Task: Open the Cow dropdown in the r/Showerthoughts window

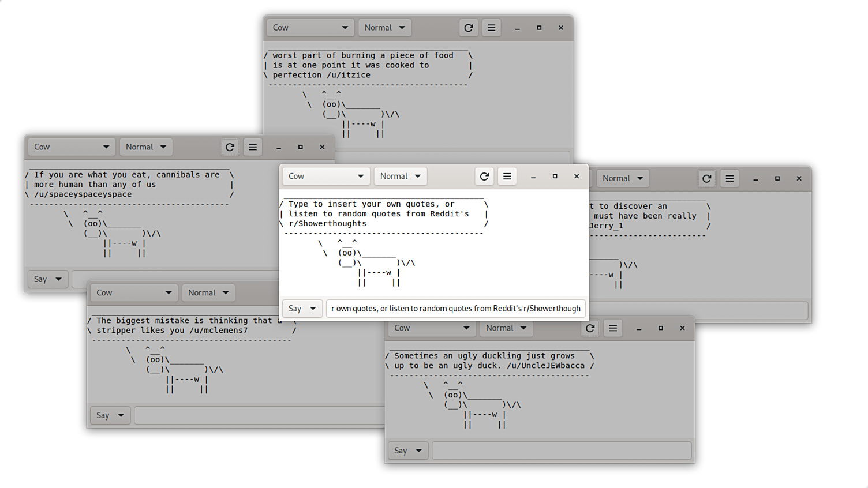Action: click(325, 176)
